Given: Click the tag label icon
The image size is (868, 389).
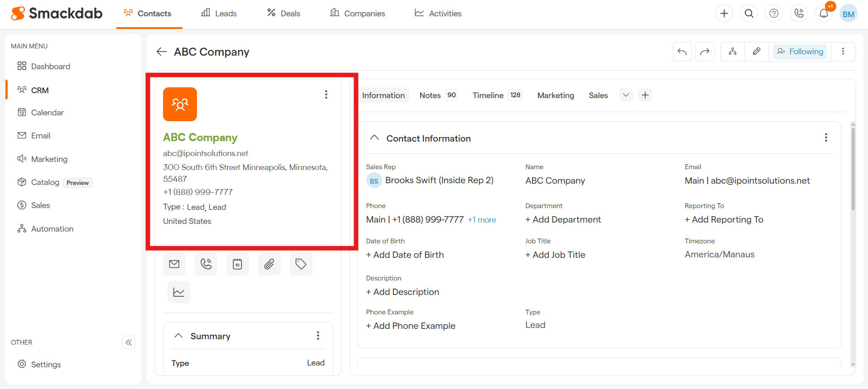Looking at the screenshot, I should [301, 264].
